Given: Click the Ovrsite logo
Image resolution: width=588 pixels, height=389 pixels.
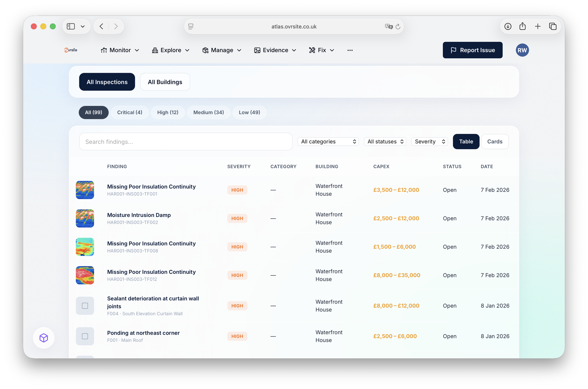Looking at the screenshot, I should tap(71, 50).
